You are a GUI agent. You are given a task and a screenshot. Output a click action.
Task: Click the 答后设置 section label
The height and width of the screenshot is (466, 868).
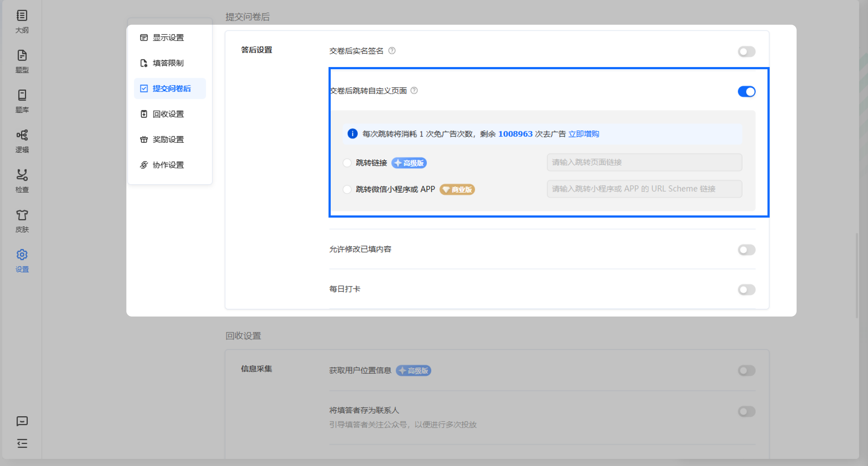[257, 50]
